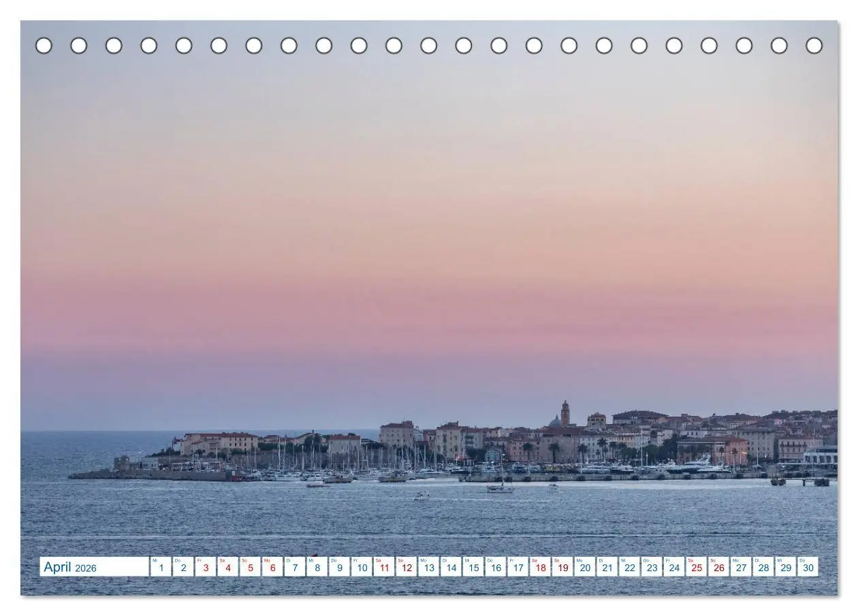
Task: Click date cell 14
Action: [x=451, y=567]
